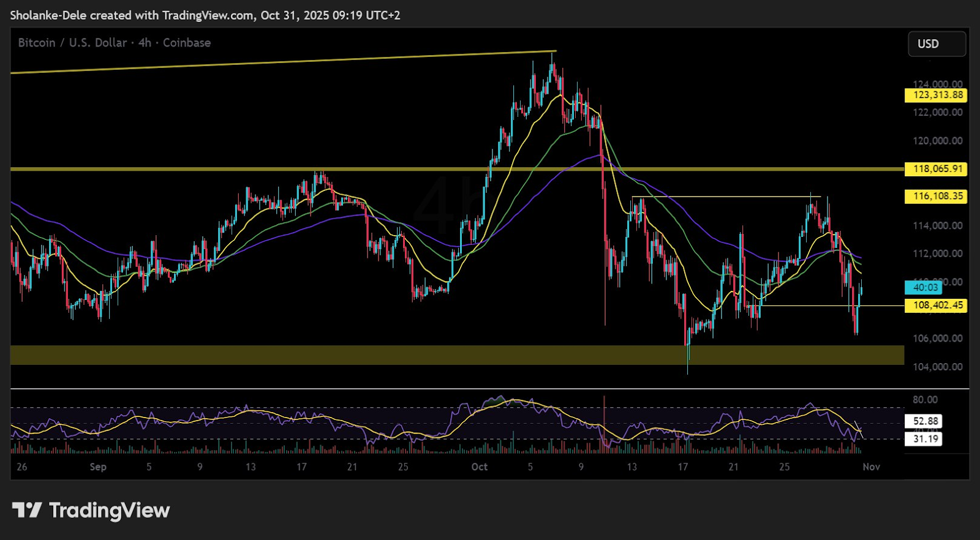Screen dimensions: 980x540
Task: Click the Sep label on the time axis
Action: pos(98,467)
